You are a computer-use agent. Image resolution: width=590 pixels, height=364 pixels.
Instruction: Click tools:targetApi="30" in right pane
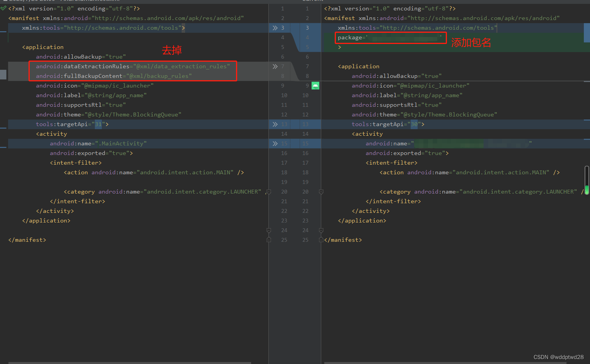pos(388,124)
